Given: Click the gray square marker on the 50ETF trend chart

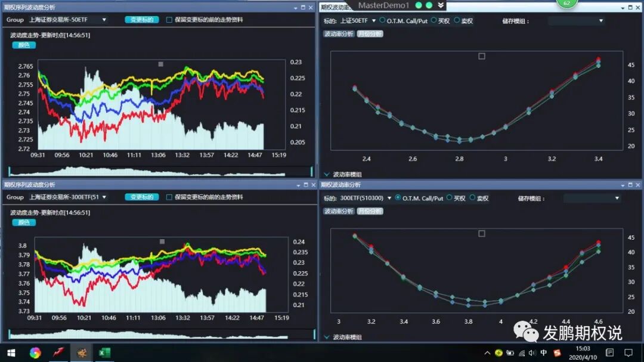Looking at the screenshot, I should (x=161, y=64).
